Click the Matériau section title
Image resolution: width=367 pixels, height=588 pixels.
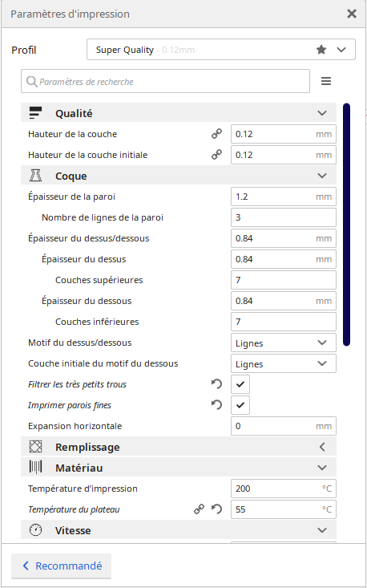tap(79, 468)
